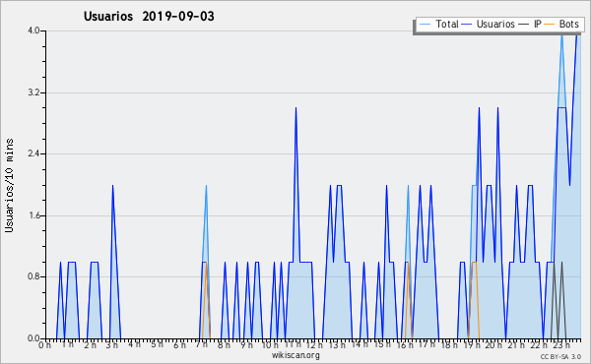Click the dark blue Usuarios legend line
Image resolution: width=591 pixels, height=364 pixels.
pos(467,24)
